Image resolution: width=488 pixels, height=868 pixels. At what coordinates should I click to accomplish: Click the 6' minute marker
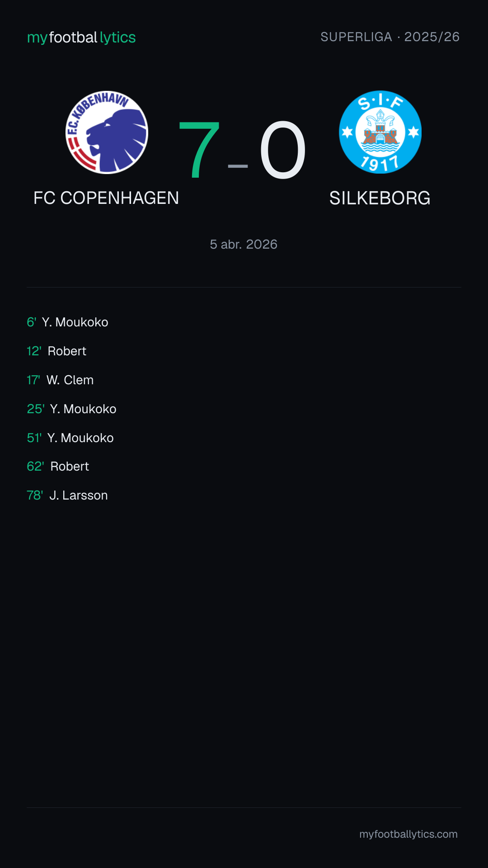(31, 322)
